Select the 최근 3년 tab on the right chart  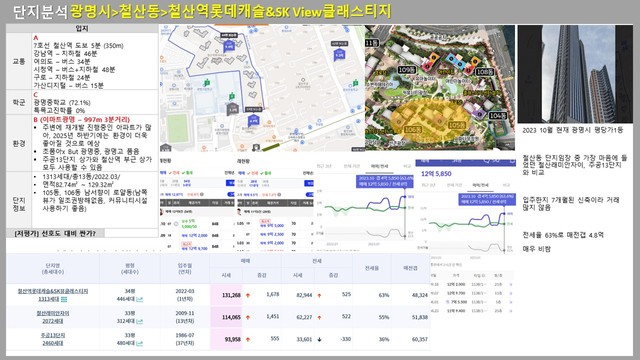[x=429, y=185]
